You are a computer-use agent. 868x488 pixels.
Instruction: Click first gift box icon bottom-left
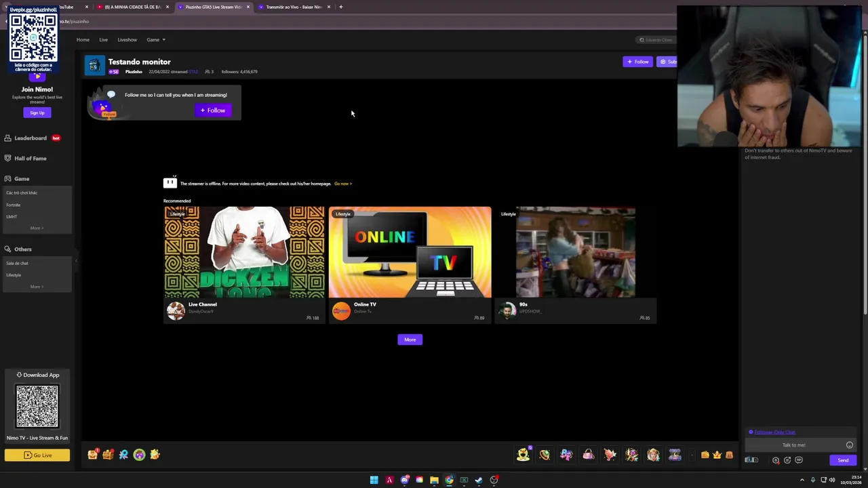point(93,455)
